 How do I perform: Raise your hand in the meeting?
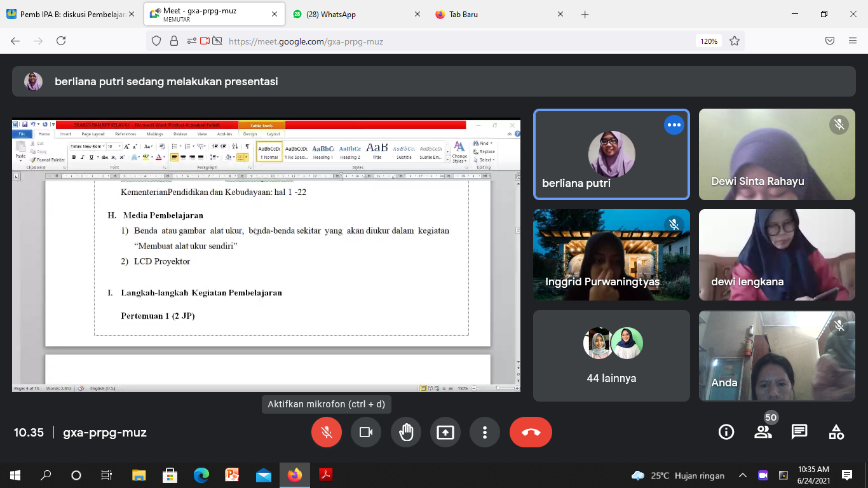pos(406,433)
